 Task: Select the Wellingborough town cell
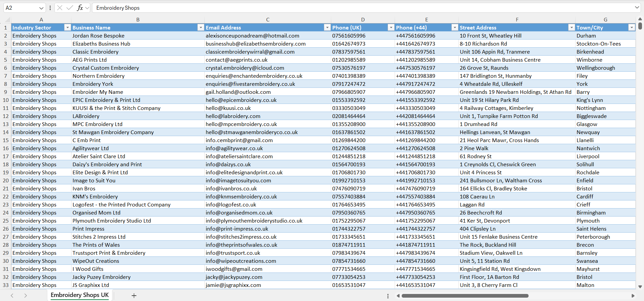(605, 68)
